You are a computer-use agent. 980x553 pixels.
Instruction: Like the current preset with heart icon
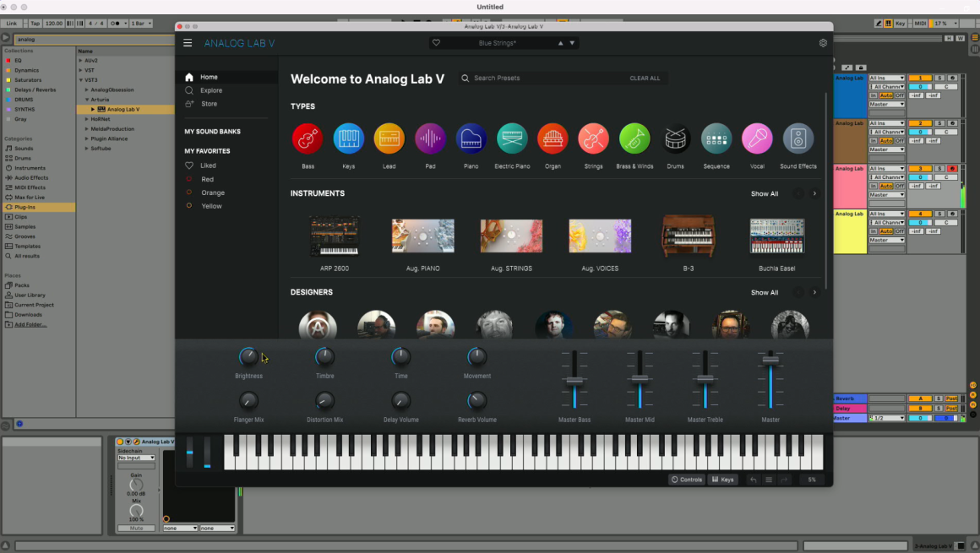click(x=436, y=43)
